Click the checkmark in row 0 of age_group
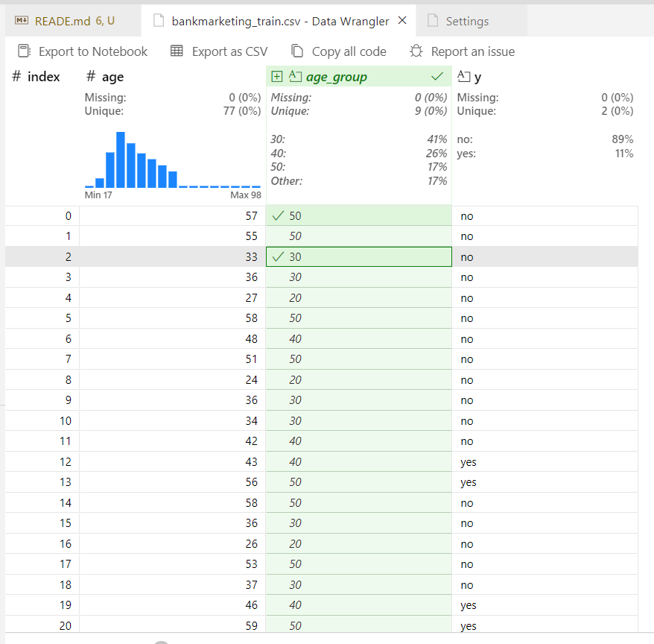 point(279,215)
